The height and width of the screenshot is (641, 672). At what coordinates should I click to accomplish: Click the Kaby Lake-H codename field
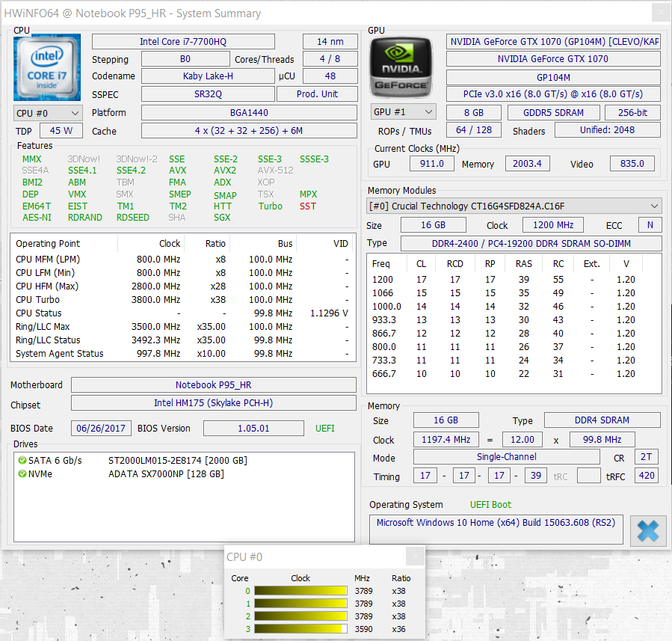pyautogui.click(x=208, y=76)
